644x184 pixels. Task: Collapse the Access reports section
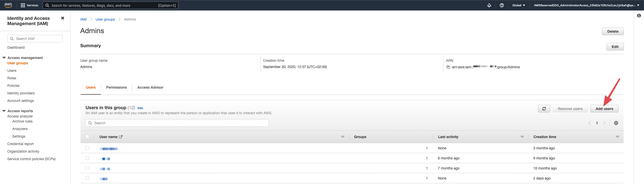[4, 111]
